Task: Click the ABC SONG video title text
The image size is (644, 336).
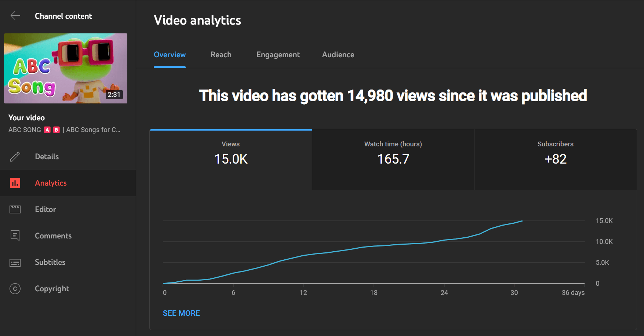Action: [x=64, y=130]
